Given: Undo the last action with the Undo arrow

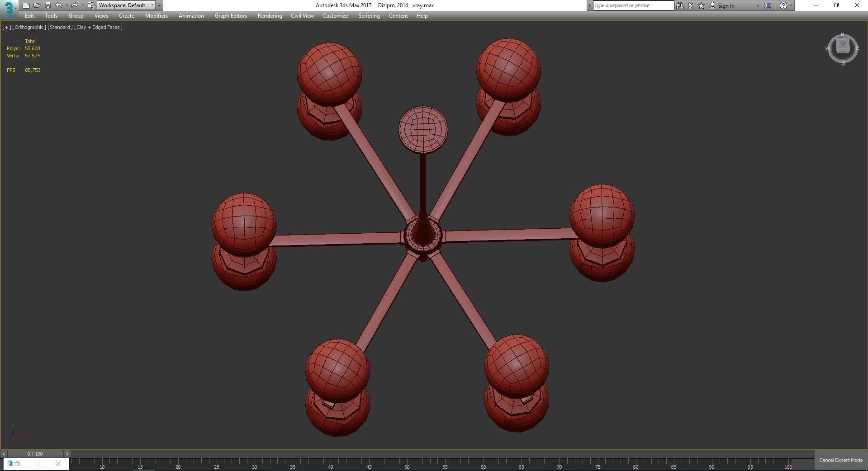Looking at the screenshot, I should click(58, 5).
